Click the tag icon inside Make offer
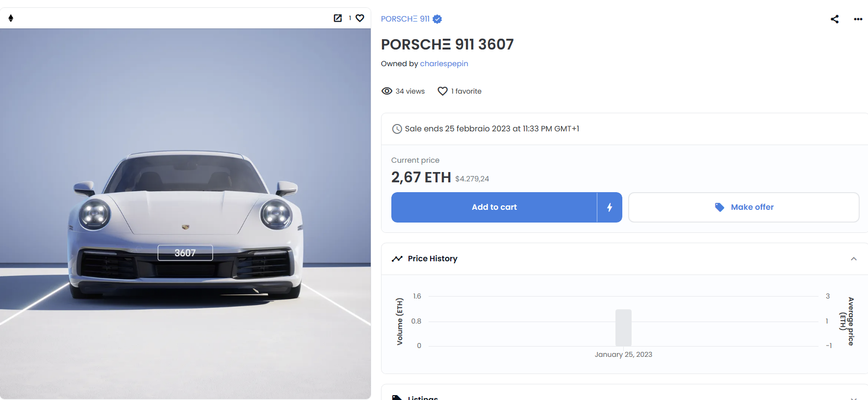 719,207
